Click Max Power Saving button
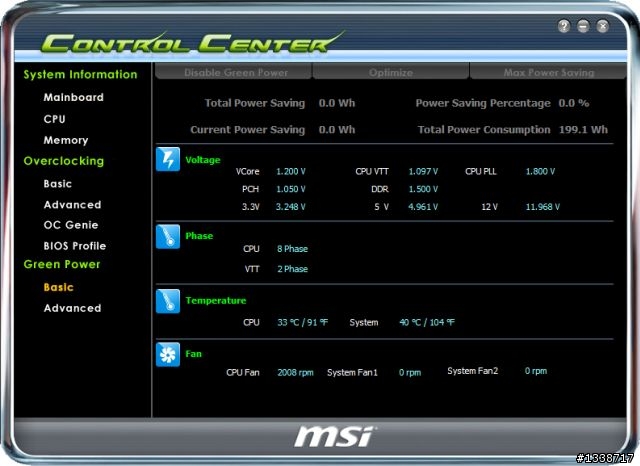 pyautogui.click(x=548, y=72)
